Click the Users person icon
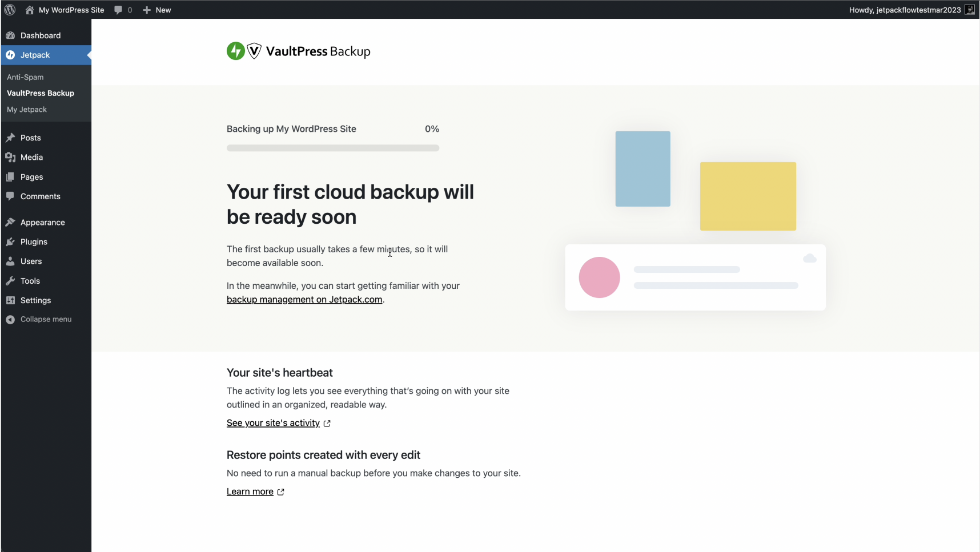 [10, 261]
